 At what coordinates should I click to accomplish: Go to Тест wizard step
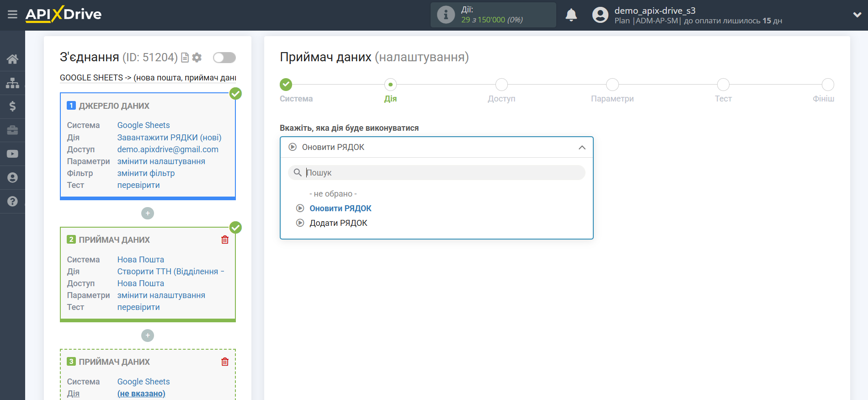pyautogui.click(x=723, y=85)
